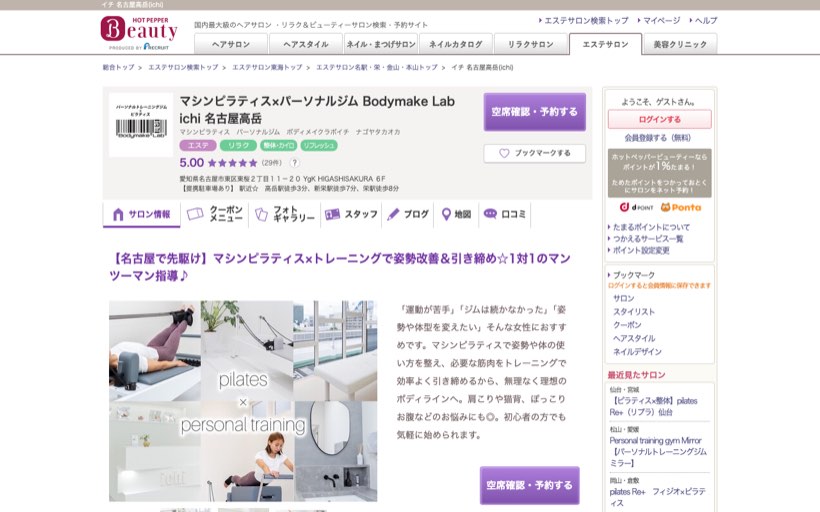Click the staff card icon
The height and width of the screenshot is (512, 820).
click(x=332, y=214)
